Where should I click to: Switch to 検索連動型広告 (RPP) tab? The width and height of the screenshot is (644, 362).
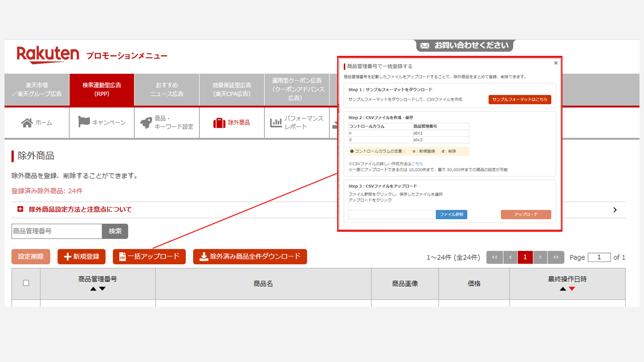coord(102,89)
